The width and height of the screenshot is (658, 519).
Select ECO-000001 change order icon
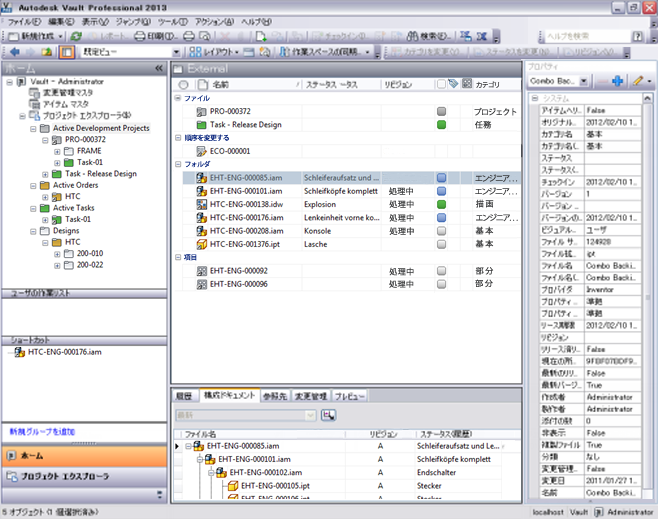point(201,151)
